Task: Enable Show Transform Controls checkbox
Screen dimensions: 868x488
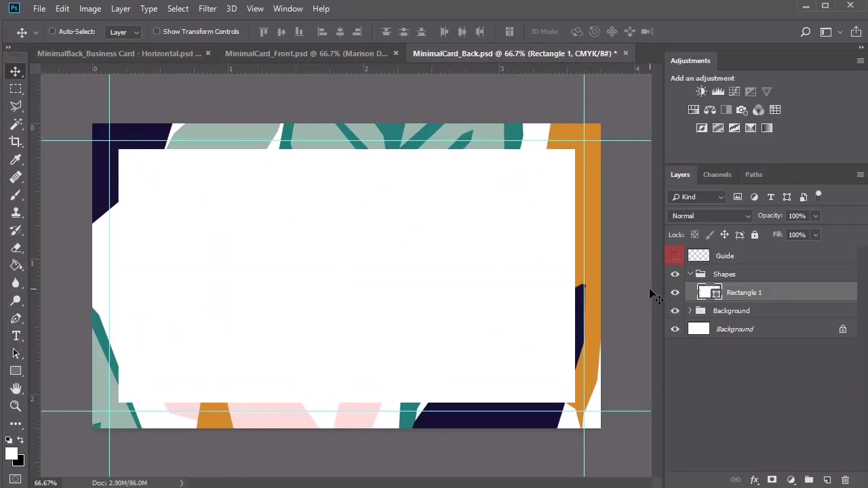Action: 157,31
